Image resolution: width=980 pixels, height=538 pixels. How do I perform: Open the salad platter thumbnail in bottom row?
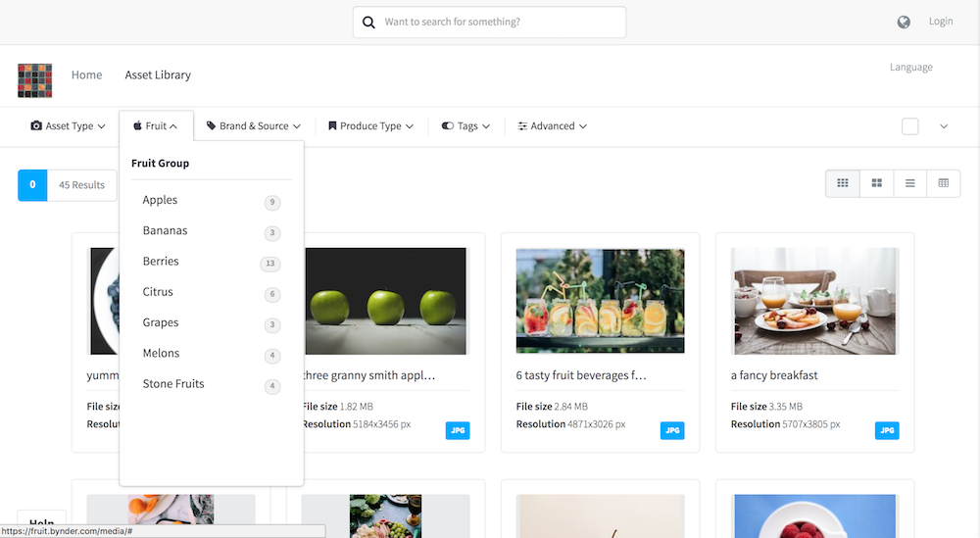(x=385, y=516)
